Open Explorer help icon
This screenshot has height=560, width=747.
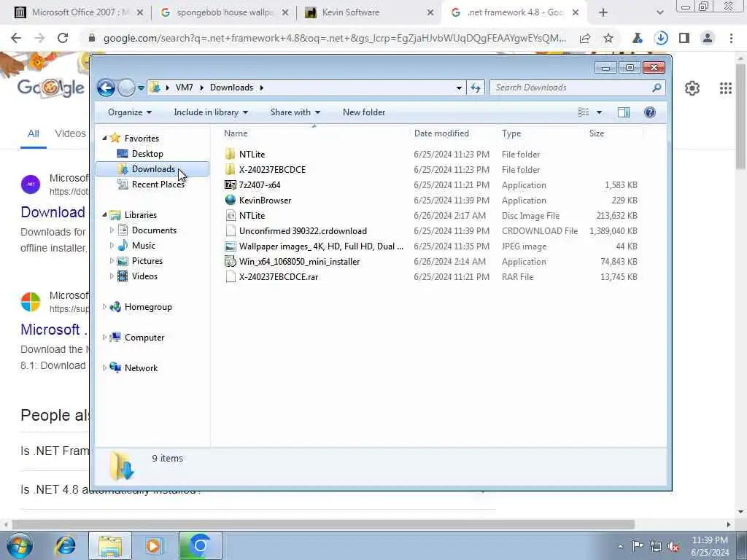tap(650, 112)
